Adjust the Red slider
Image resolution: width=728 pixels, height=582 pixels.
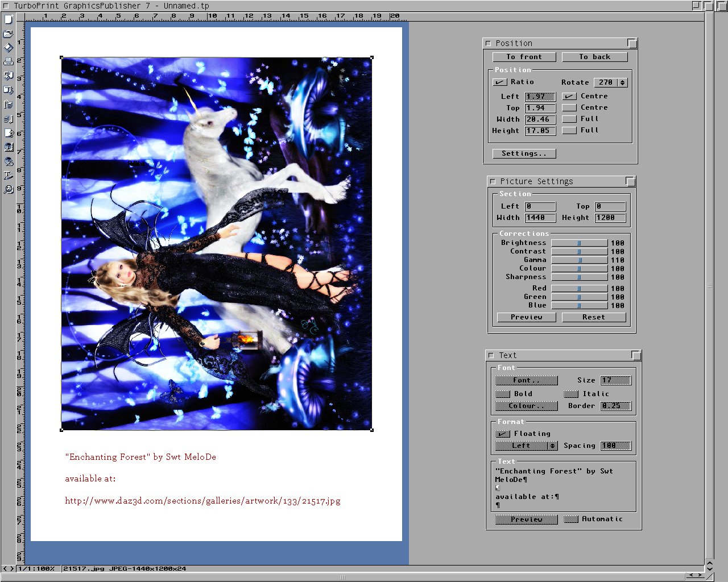tap(580, 288)
